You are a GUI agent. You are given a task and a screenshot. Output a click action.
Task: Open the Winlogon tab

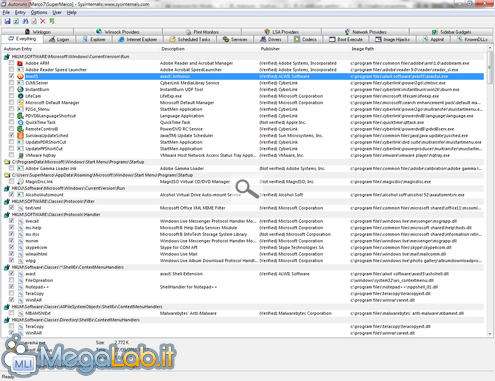(38, 32)
